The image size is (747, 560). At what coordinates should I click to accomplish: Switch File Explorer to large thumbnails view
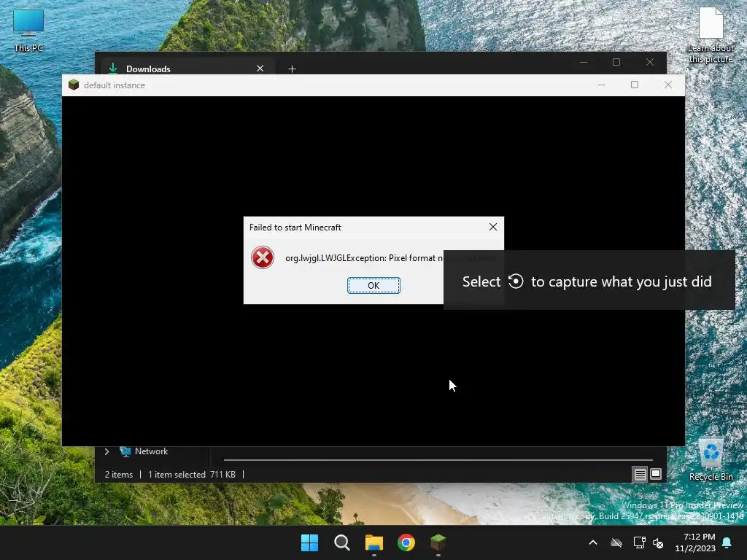pos(656,474)
